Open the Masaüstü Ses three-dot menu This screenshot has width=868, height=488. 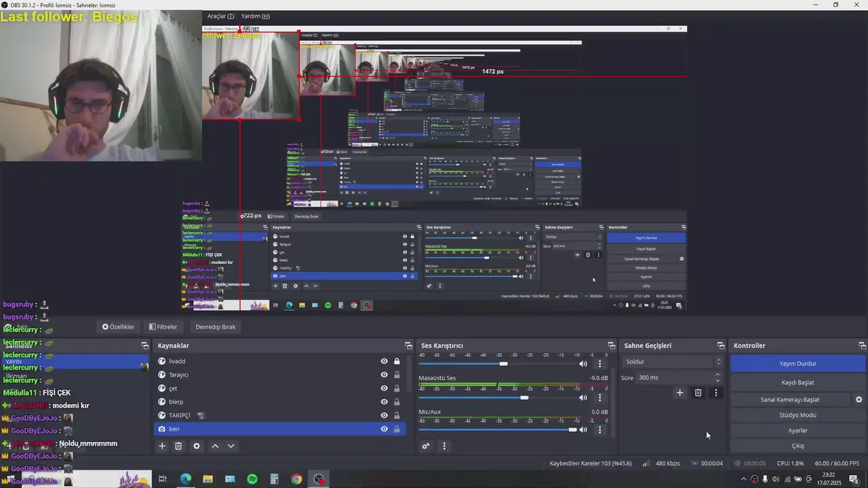599,398
